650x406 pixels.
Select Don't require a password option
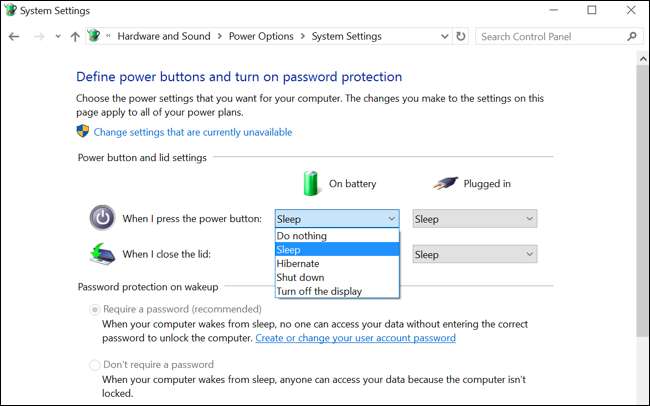[x=95, y=365]
